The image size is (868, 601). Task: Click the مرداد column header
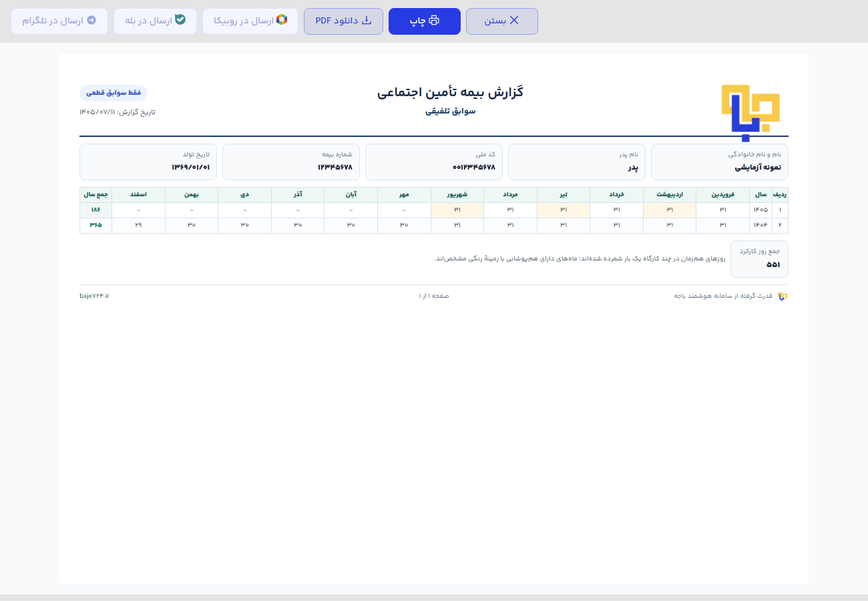[x=510, y=195]
